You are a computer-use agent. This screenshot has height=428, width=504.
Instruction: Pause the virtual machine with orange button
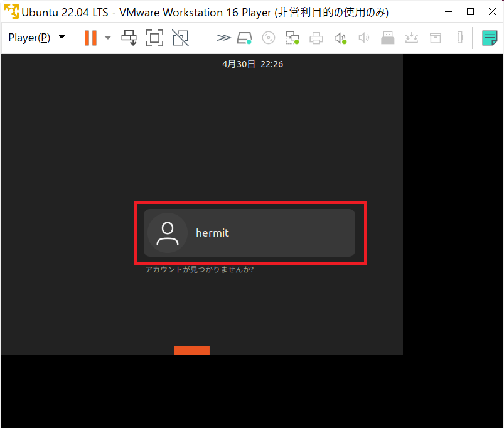(90, 38)
